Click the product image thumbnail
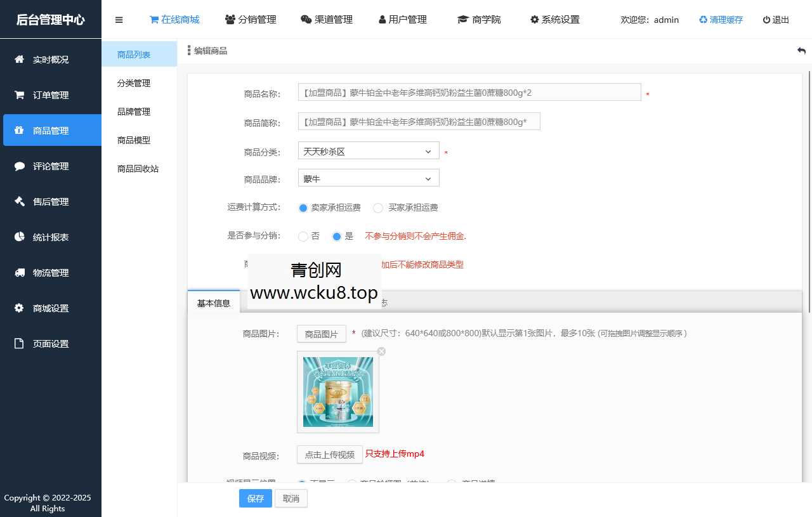812x517 pixels. point(337,391)
